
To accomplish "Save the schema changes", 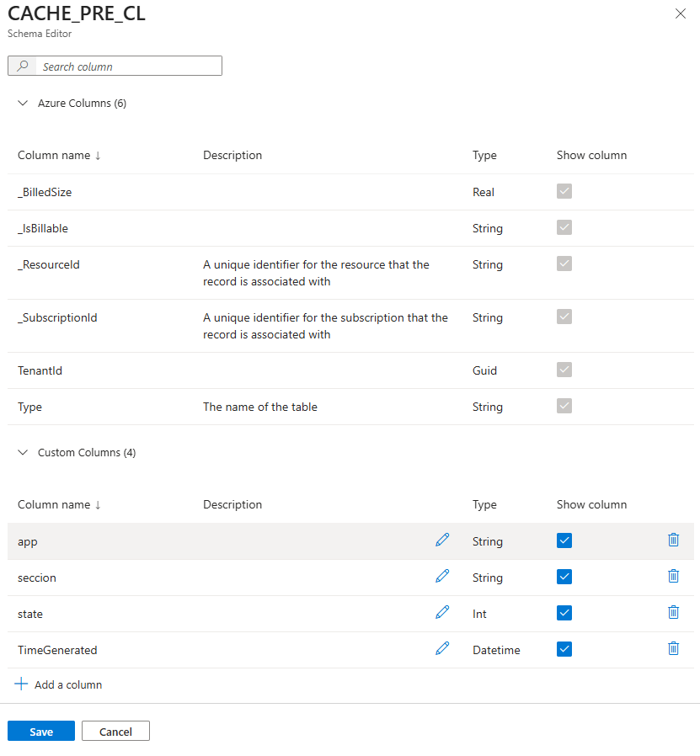I will pyautogui.click(x=41, y=731).
